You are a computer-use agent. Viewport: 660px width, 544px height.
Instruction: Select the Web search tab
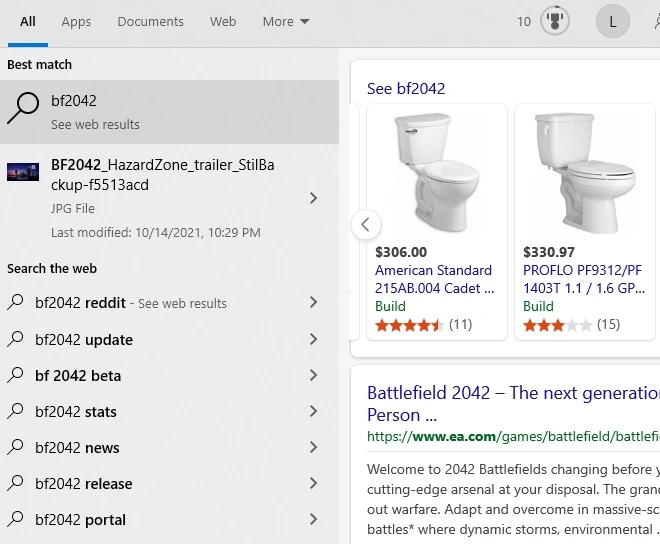point(223,22)
